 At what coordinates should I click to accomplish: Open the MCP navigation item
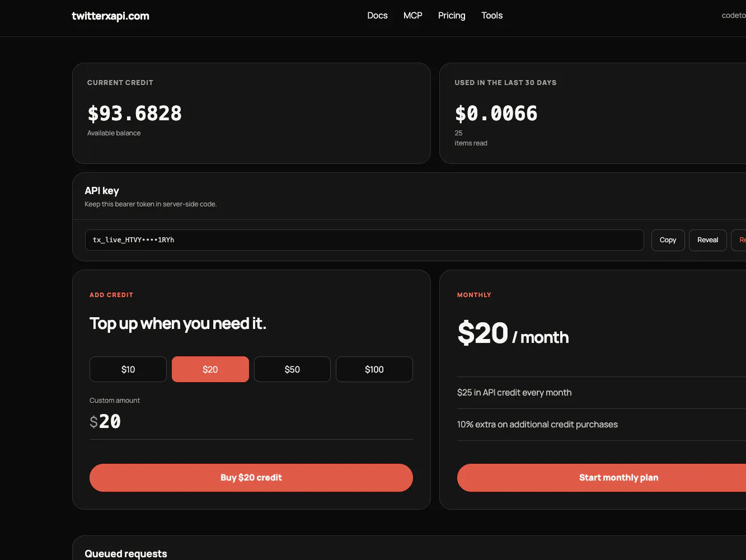tap(413, 16)
